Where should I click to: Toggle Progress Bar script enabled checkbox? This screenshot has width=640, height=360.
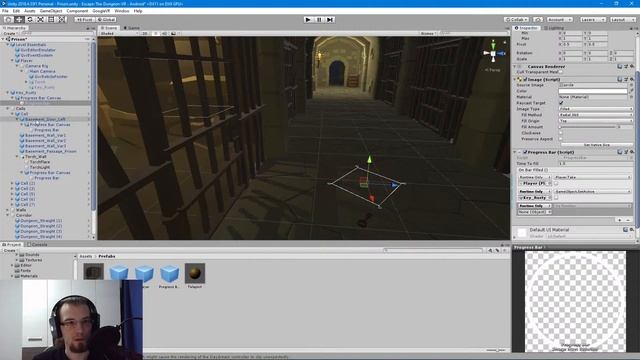(x=525, y=152)
